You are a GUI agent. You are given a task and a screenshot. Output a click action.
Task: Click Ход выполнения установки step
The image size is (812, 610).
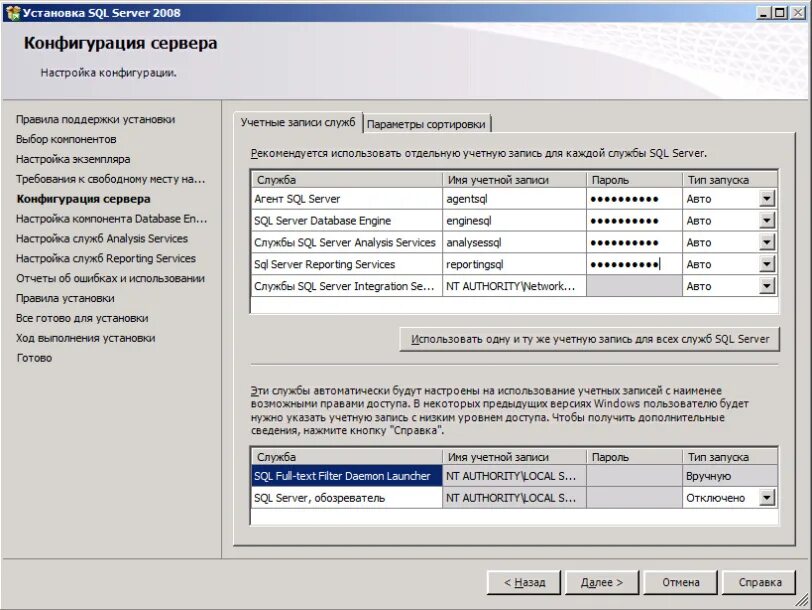(x=85, y=338)
